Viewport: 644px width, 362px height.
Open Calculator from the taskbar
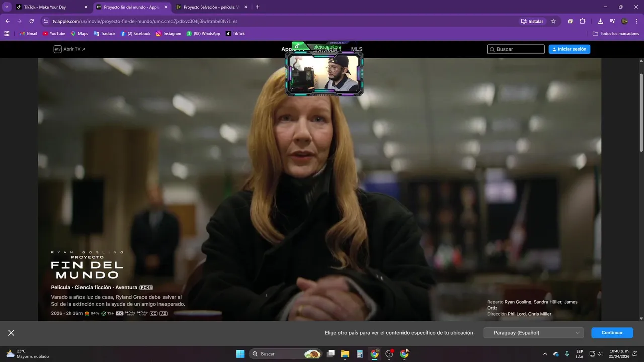point(360,354)
